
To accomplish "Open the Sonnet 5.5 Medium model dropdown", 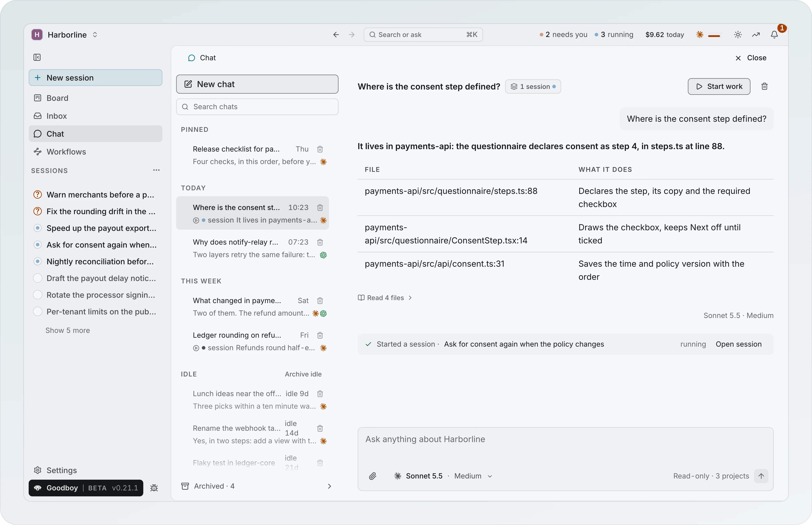I will [443, 476].
